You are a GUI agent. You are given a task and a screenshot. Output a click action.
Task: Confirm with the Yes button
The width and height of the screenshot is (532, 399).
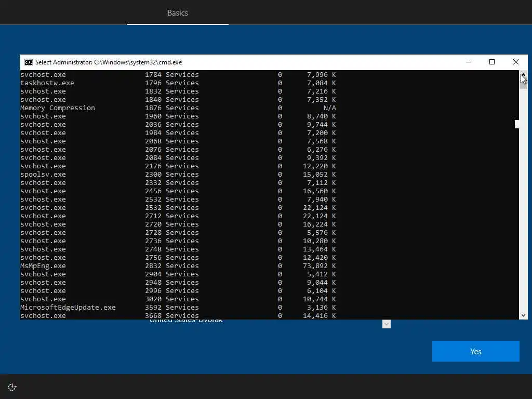pos(476,351)
